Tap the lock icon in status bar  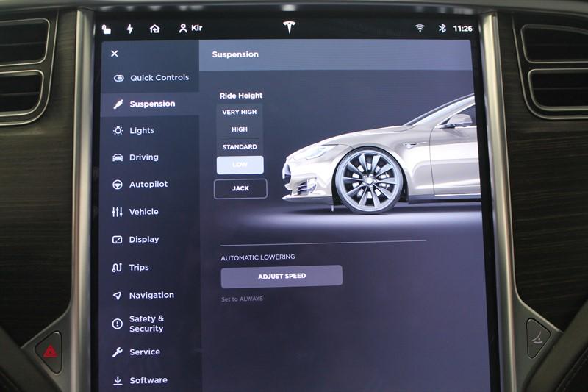click(x=107, y=29)
